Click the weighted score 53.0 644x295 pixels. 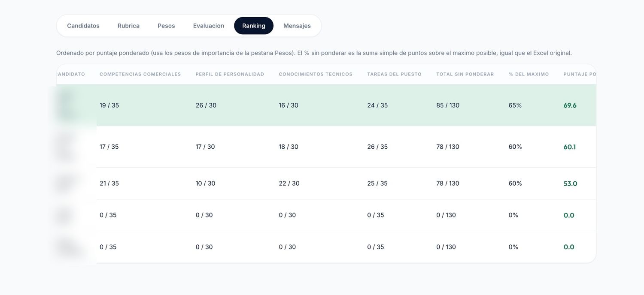click(570, 184)
